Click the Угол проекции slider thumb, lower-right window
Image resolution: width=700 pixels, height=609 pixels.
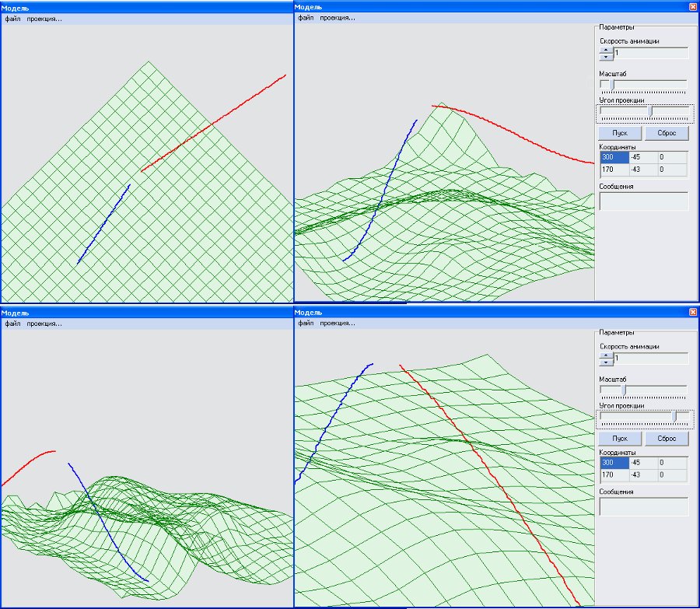[x=675, y=417]
